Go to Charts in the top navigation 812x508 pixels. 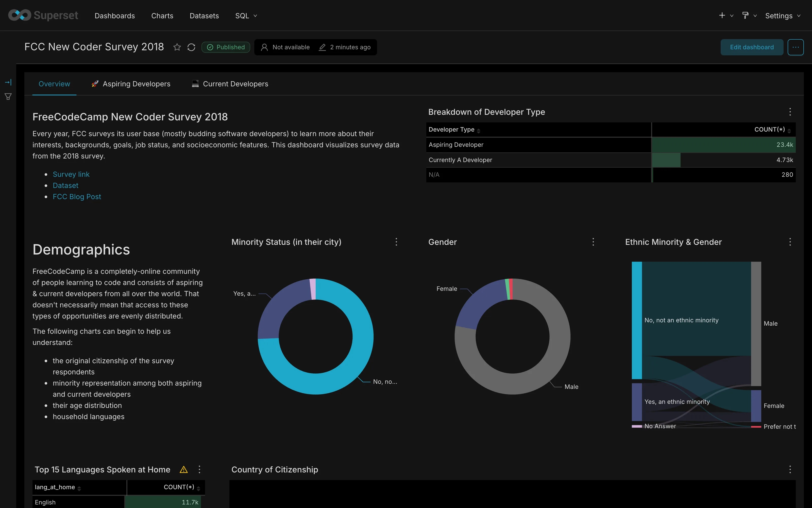click(162, 15)
